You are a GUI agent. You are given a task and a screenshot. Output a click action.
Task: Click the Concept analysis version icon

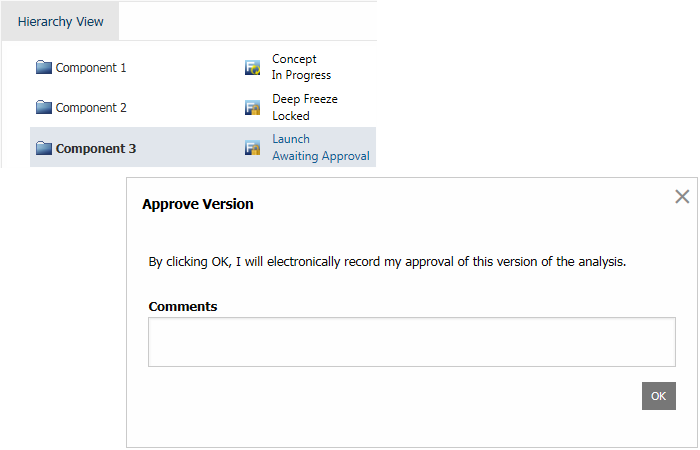[x=253, y=68]
